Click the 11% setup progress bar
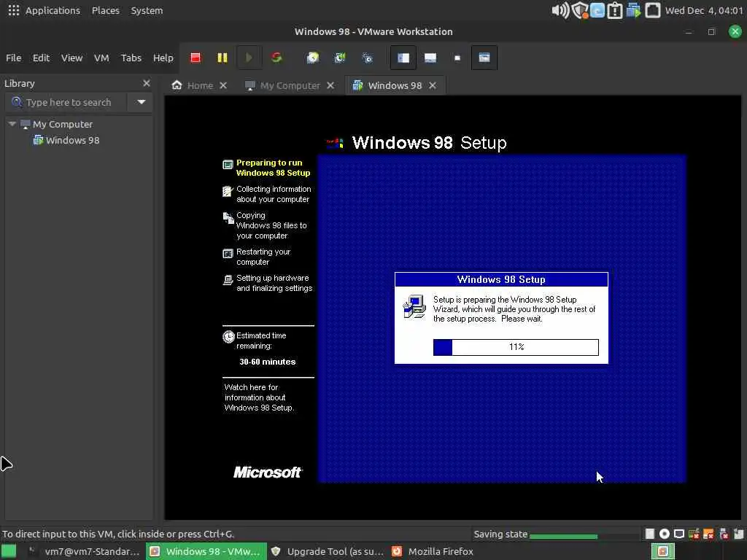Screen dimensions: 747x560 [516, 347]
